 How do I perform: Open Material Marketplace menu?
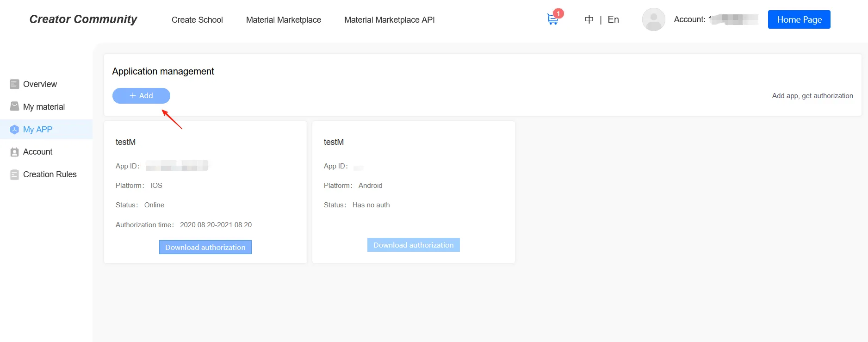tap(283, 20)
